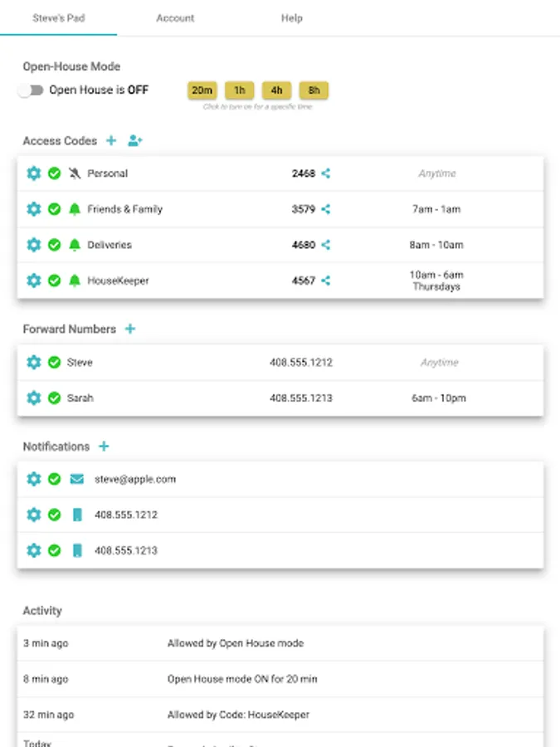Click the Anytime schedule for Personal code
Viewport: 560px width, 747px height.
(437, 173)
